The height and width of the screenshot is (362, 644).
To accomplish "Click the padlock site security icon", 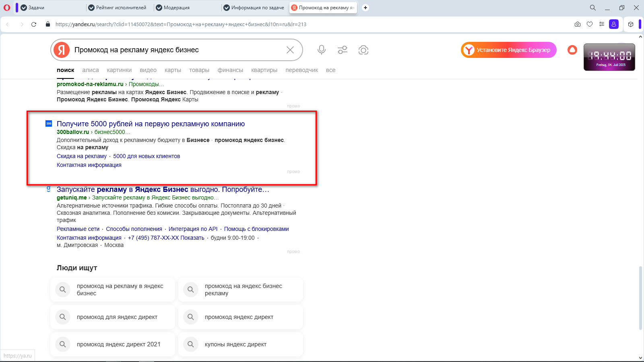I will tap(48, 24).
